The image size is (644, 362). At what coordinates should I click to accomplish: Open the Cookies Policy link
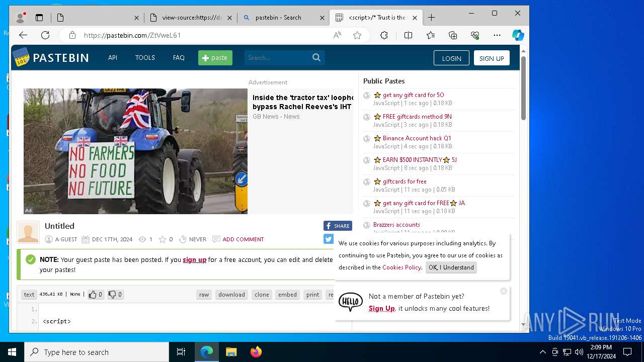coord(401,267)
